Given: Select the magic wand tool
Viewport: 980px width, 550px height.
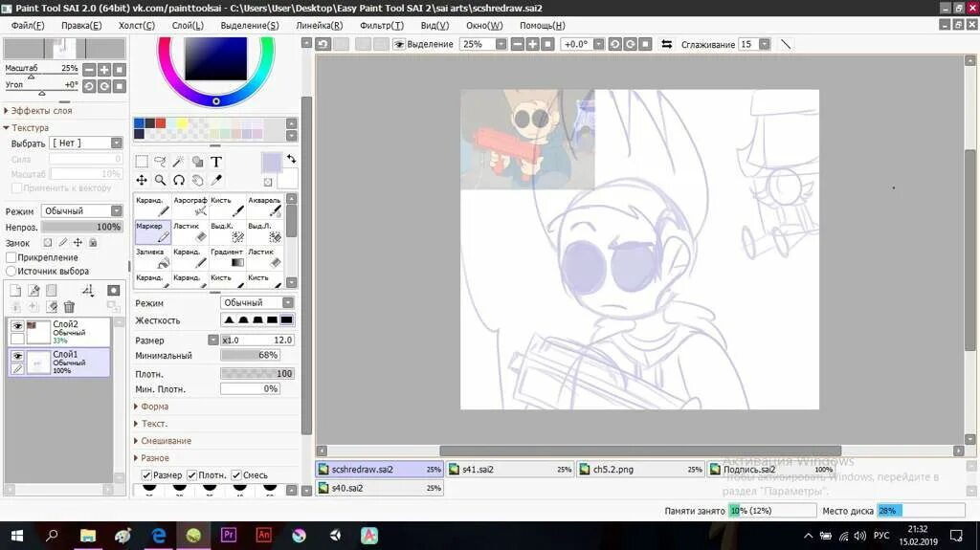Looking at the screenshot, I should pyautogui.click(x=179, y=162).
